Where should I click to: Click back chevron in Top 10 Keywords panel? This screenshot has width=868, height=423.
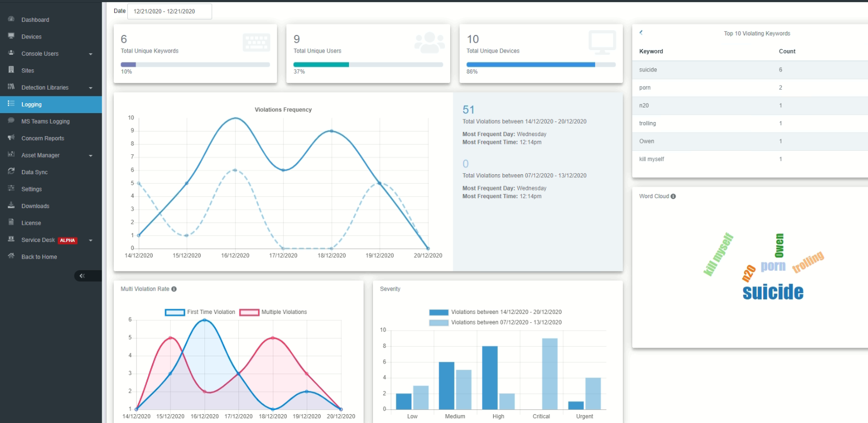click(641, 32)
